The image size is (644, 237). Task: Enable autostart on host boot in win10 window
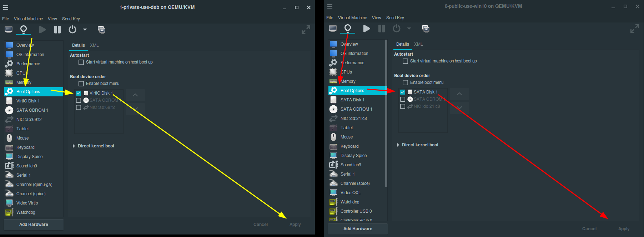405,61
